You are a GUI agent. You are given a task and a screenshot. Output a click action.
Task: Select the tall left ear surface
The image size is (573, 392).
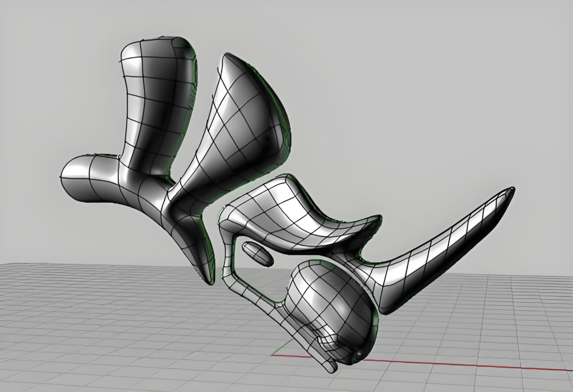158,106
